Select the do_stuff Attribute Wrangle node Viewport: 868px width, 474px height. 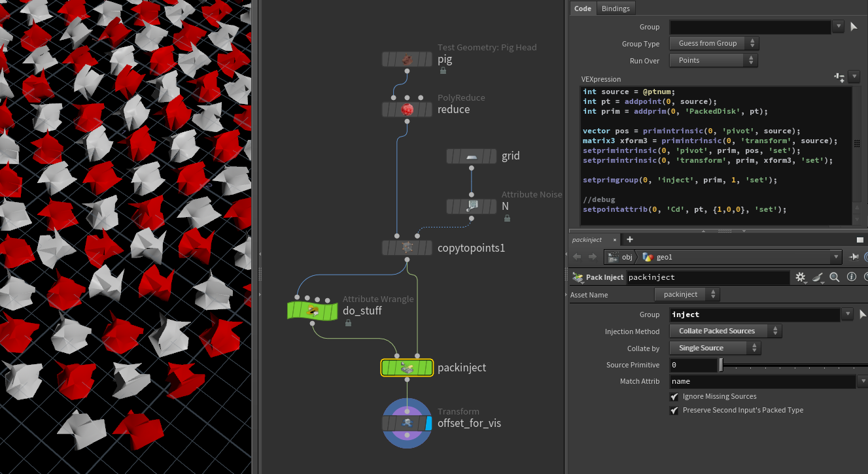tap(313, 311)
